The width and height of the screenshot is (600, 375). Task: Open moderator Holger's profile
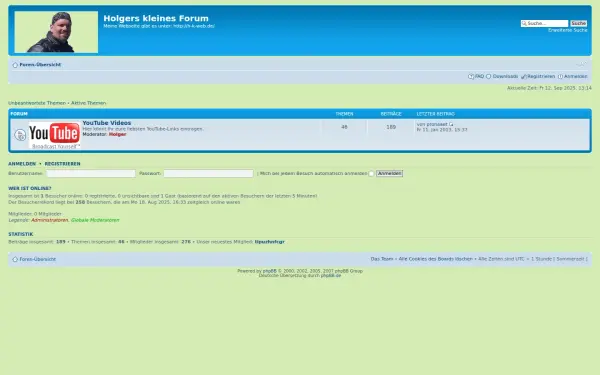tap(117, 134)
